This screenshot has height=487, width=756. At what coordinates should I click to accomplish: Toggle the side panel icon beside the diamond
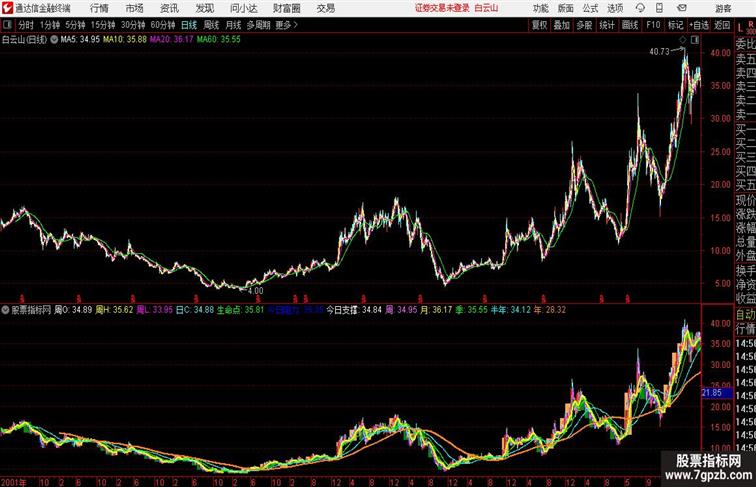tap(695, 40)
